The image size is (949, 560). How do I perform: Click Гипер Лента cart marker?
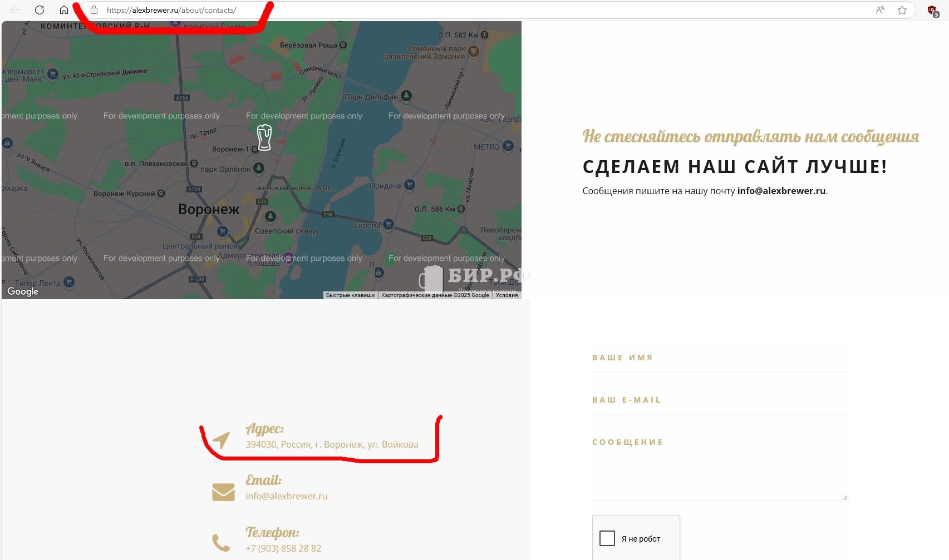69,282
